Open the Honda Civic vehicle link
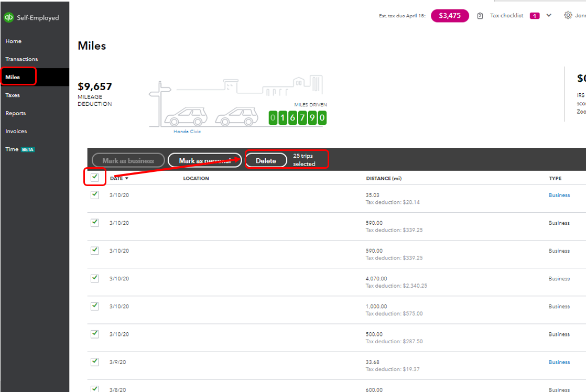586x392 pixels. [187, 132]
